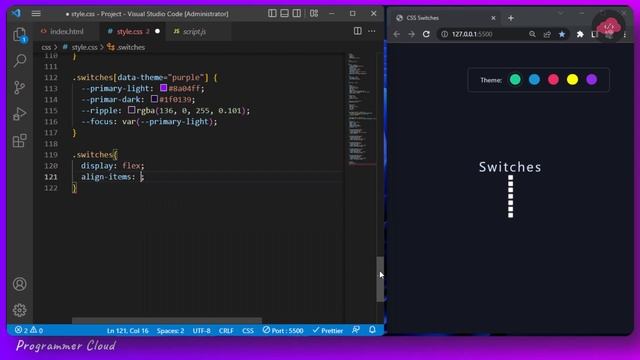This screenshot has width=640, height=360.
Task: Click the editor horizontal scrollbar thumb
Action: coord(167,321)
